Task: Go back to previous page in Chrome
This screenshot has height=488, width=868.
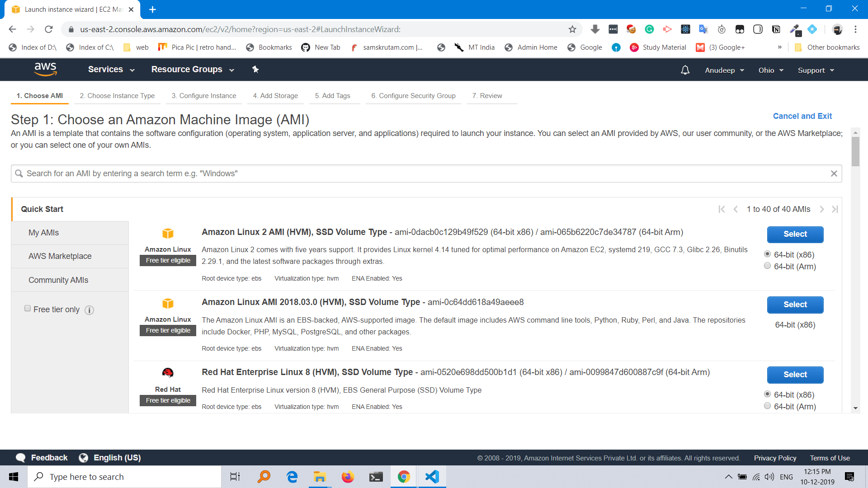Action: tap(13, 29)
